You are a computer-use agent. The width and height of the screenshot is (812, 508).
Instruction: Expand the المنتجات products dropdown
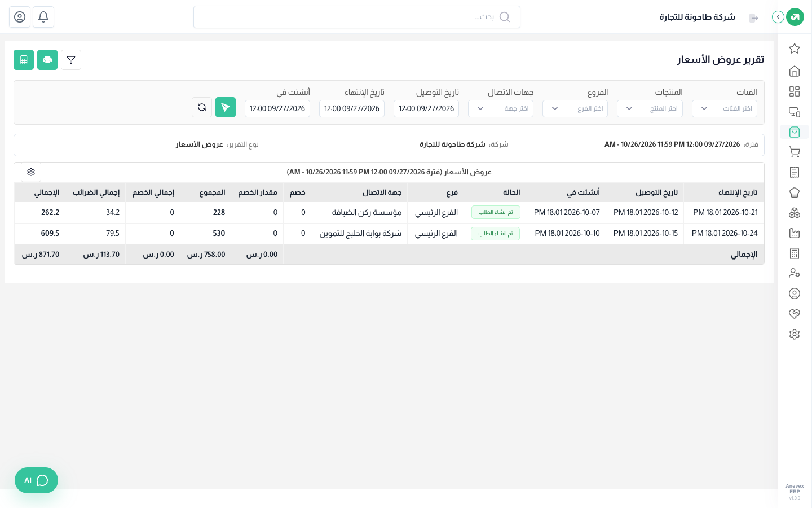coord(650,108)
